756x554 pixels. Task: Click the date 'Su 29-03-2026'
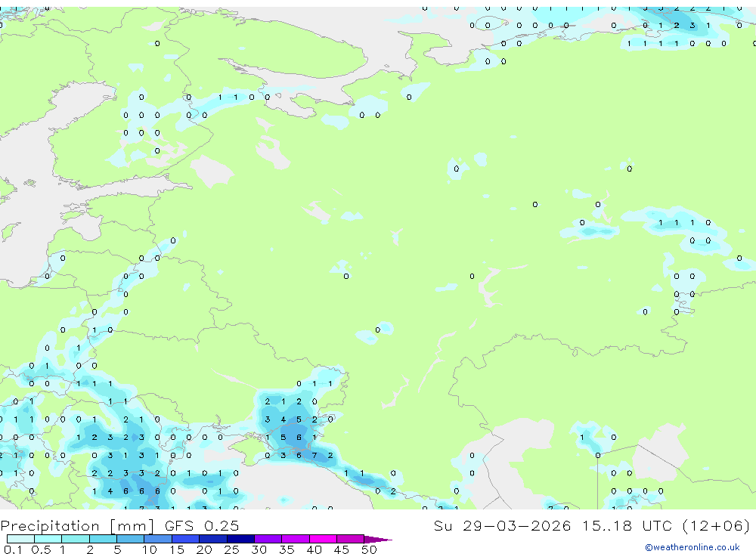[503, 525]
